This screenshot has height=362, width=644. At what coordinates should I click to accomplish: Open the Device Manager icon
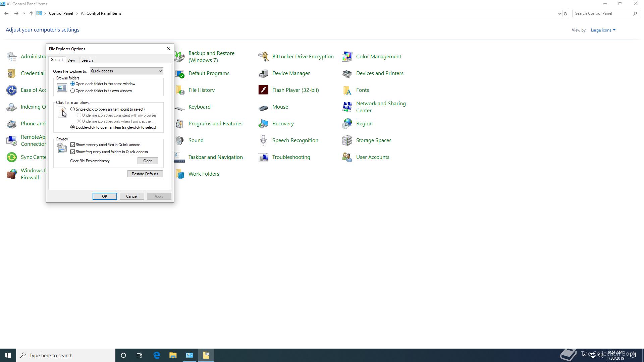pyautogui.click(x=263, y=73)
